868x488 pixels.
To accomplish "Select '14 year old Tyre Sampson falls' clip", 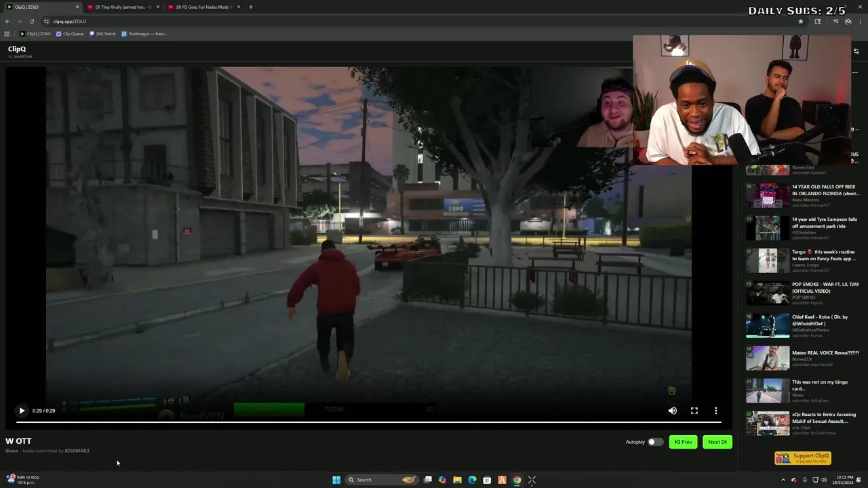I will (803, 228).
